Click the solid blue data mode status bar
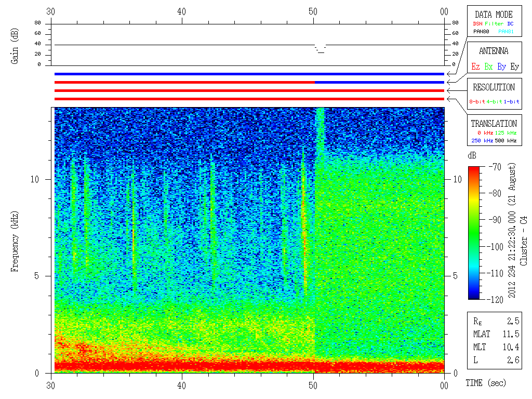The height and width of the screenshot is (399, 532). pyautogui.click(x=249, y=74)
